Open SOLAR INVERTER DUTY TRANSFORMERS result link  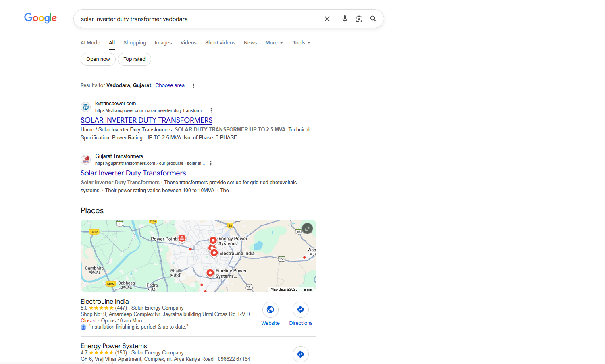[146, 120]
